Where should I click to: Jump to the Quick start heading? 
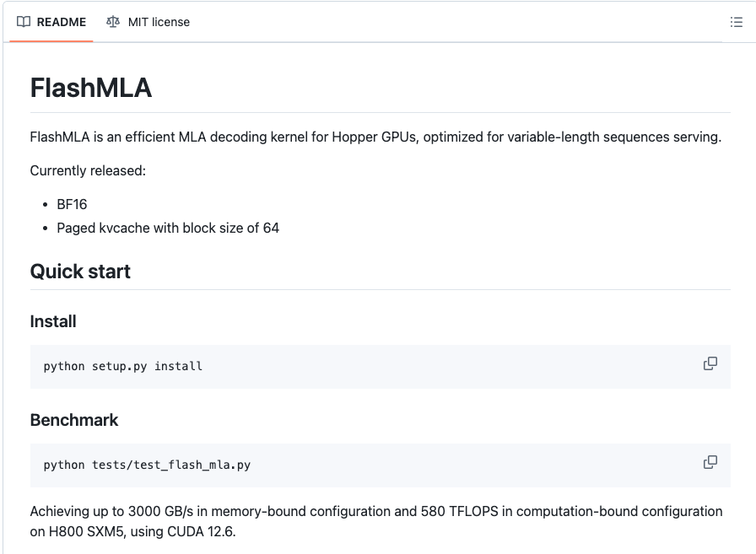(80, 272)
